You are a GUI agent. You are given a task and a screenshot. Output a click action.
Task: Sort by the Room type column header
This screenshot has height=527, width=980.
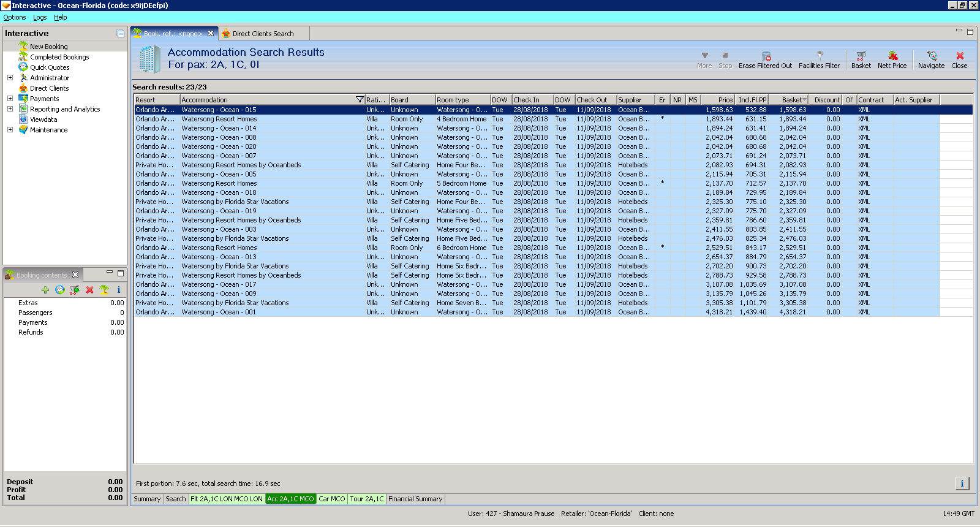pyautogui.click(x=462, y=100)
